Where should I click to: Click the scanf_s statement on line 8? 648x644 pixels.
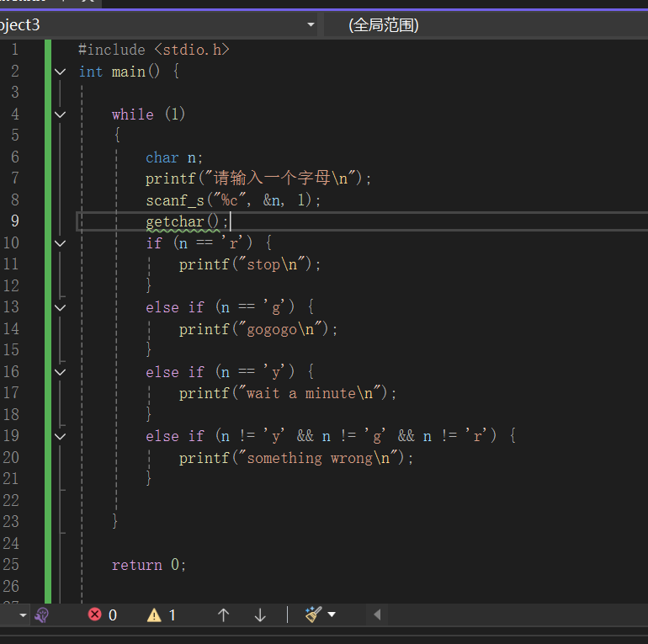pos(233,200)
